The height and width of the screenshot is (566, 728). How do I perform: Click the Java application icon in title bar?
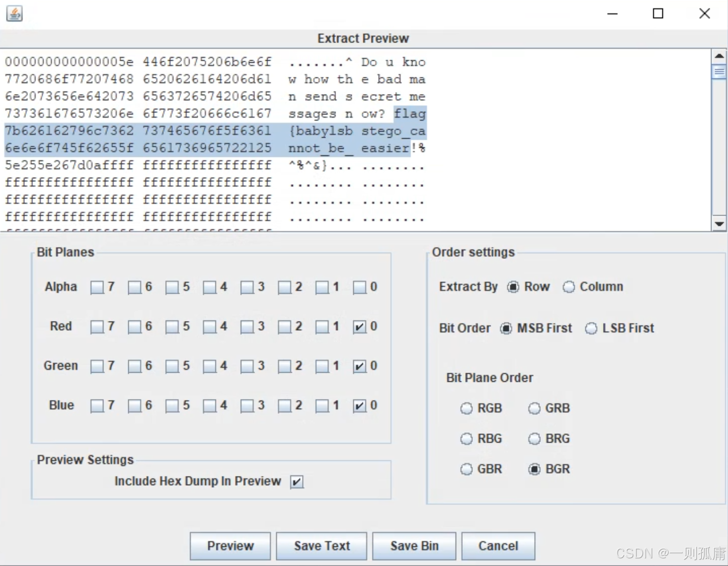[x=14, y=13]
